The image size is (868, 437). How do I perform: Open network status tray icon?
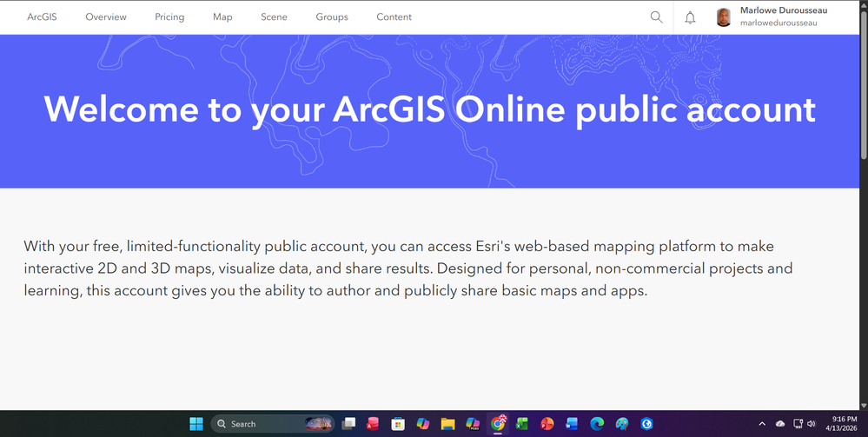coord(798,424)
